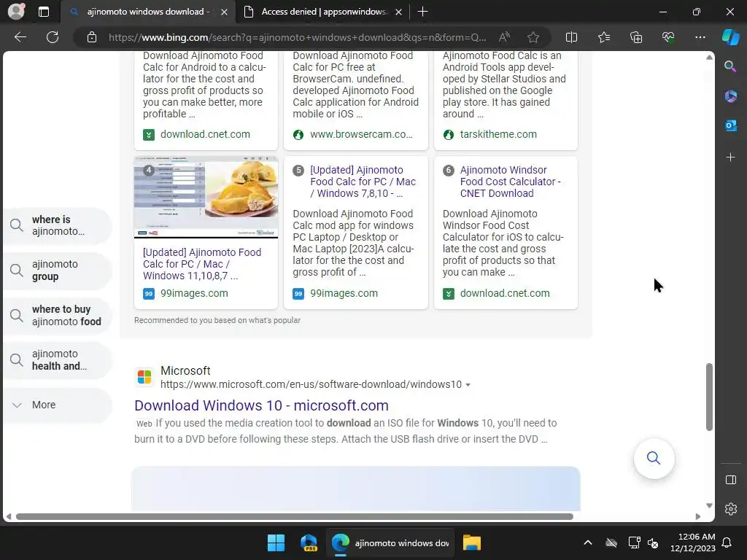Open File Explorer from taskbar
This screenshot has width=747, height=560.
tap(472, 542)
